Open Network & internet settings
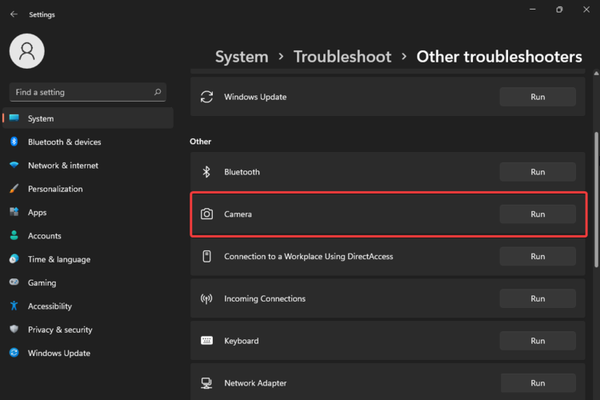 click(x=62, y=166)
